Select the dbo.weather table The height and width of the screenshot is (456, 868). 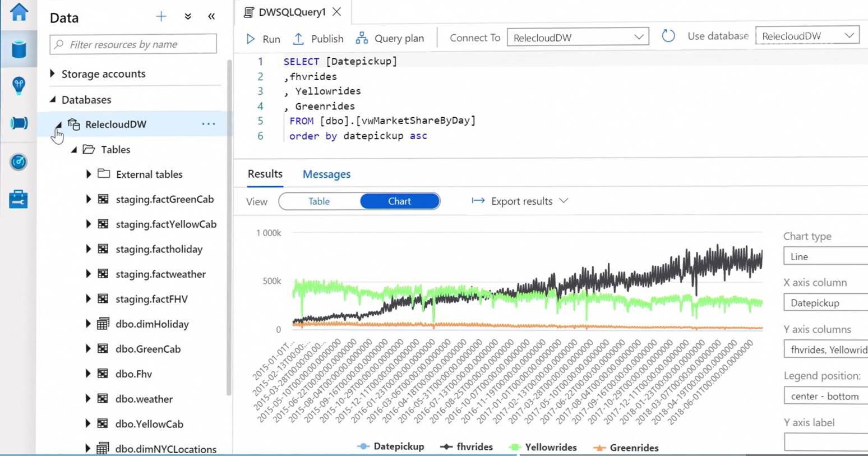pyautogui.click(x=144, y=399)
